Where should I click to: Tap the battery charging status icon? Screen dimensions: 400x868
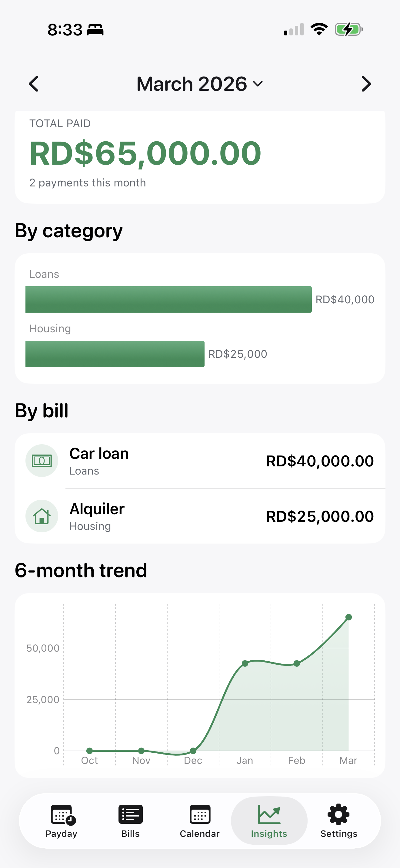(x=348, y=29)
